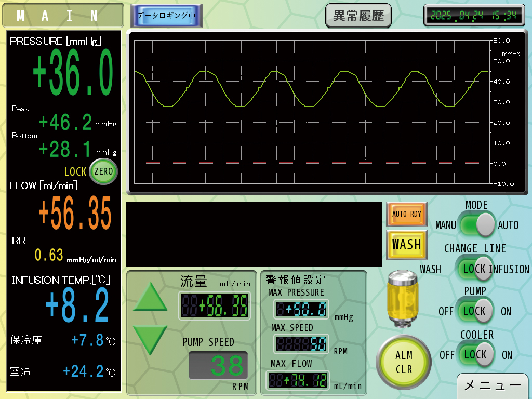The height and width of the screenshot is (399, 532).
Task: Click the date and time display
Action: (x=474, y=15)
